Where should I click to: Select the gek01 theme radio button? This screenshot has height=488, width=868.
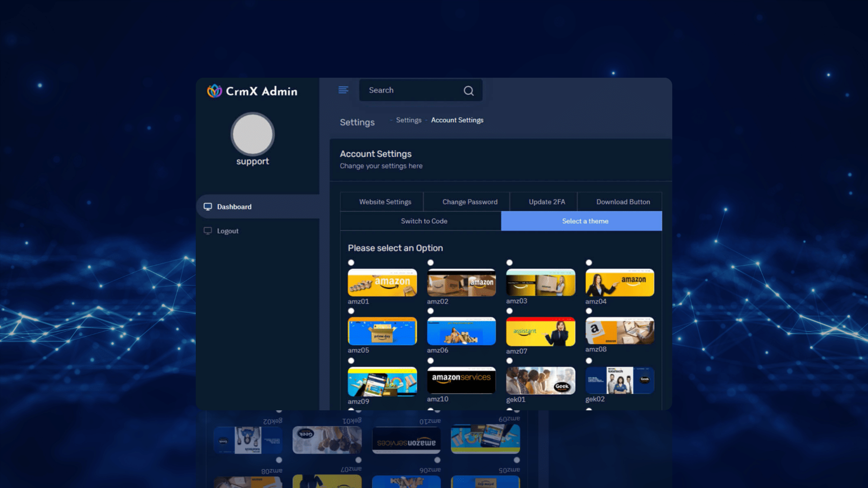(x=509, y=360)
